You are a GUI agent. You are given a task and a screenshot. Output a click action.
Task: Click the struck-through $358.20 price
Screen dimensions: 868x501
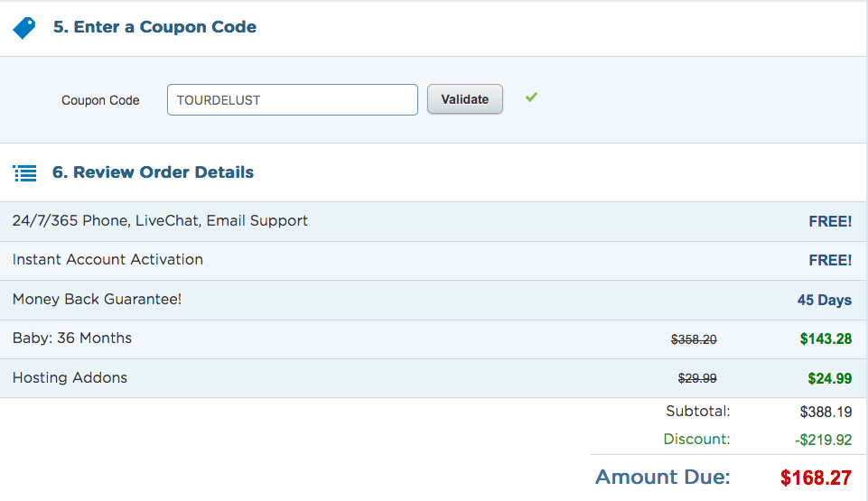click(694, 339)
